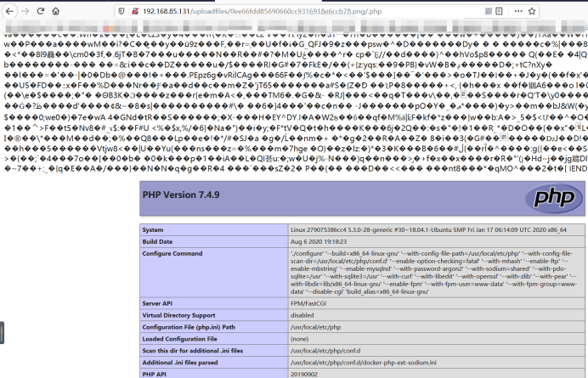The image size is (588, 378).
Task: Open tracking protection shield info
Action: click(x=122, y=11)
